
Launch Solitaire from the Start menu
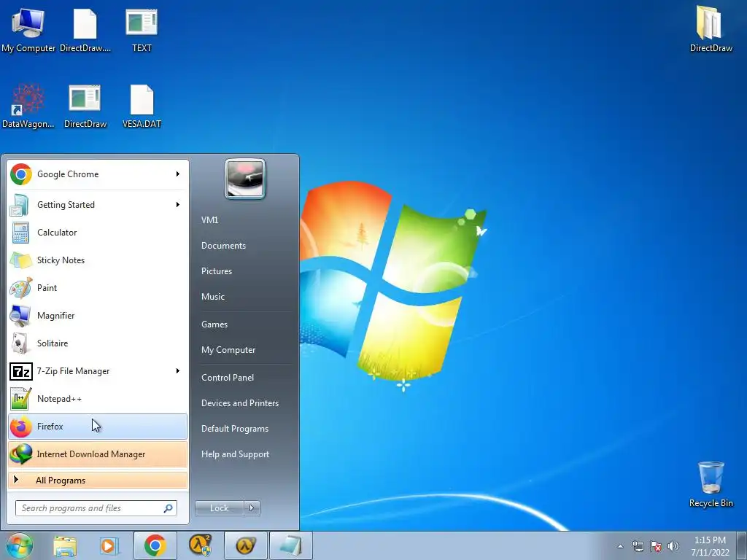(x=98, y=343)
